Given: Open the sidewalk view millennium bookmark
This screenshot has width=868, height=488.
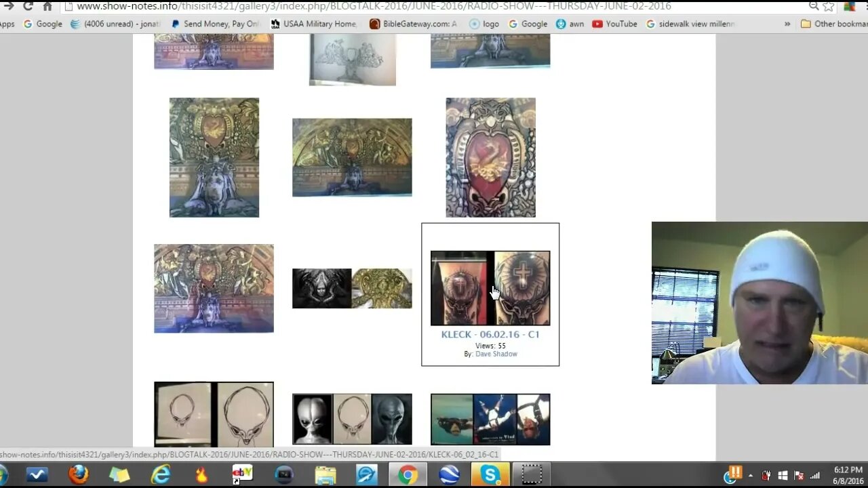Looking at the screenshot, I should coord(690,24).
